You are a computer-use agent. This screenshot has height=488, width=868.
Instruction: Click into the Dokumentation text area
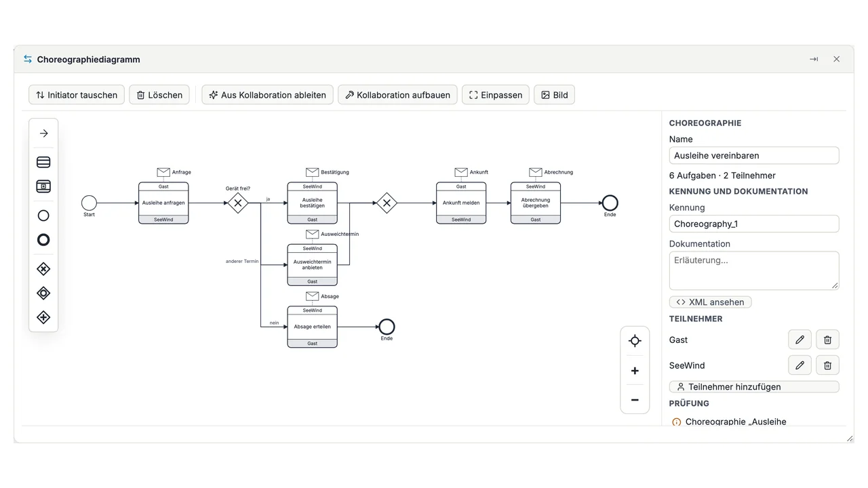tap(754, 270)
